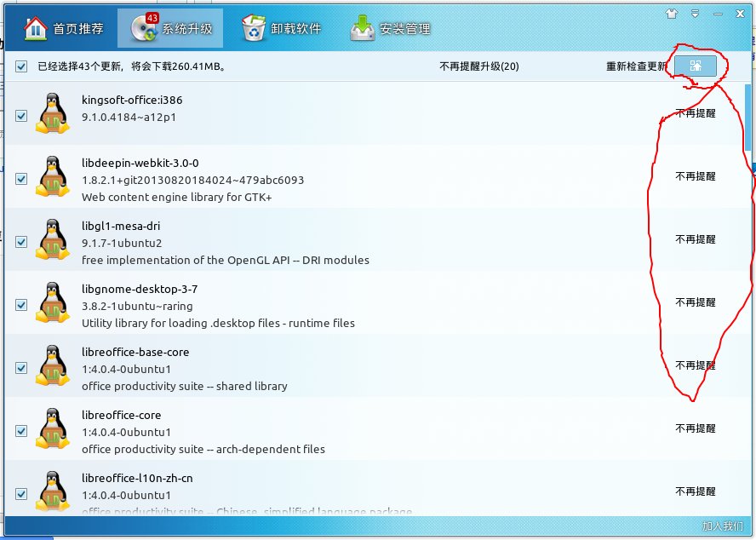Switch to the 系统升级 tab
The width and height of the screenshot is (756, 540).
click(x=170, y=28)
